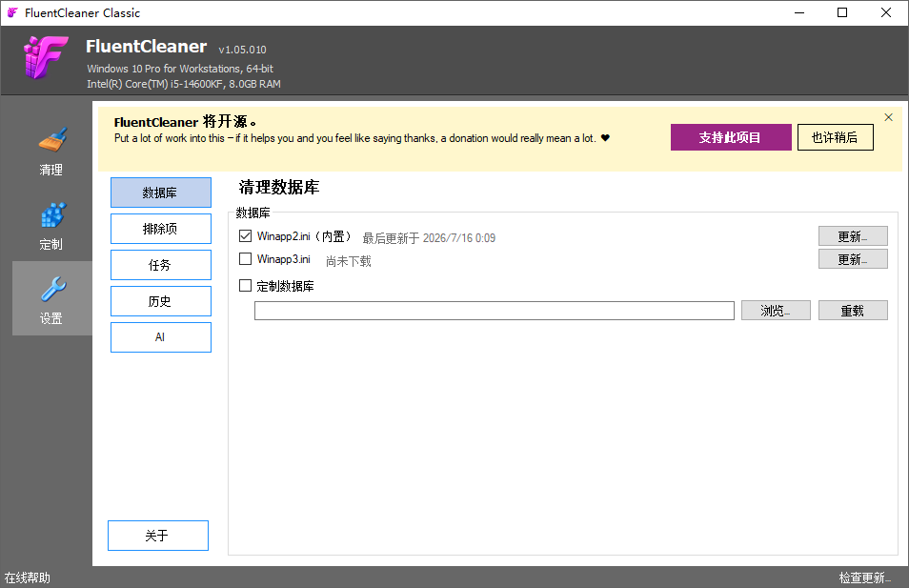Tick the 定制数据库 checkbox
Screen dimensions: 909x588
245,285
